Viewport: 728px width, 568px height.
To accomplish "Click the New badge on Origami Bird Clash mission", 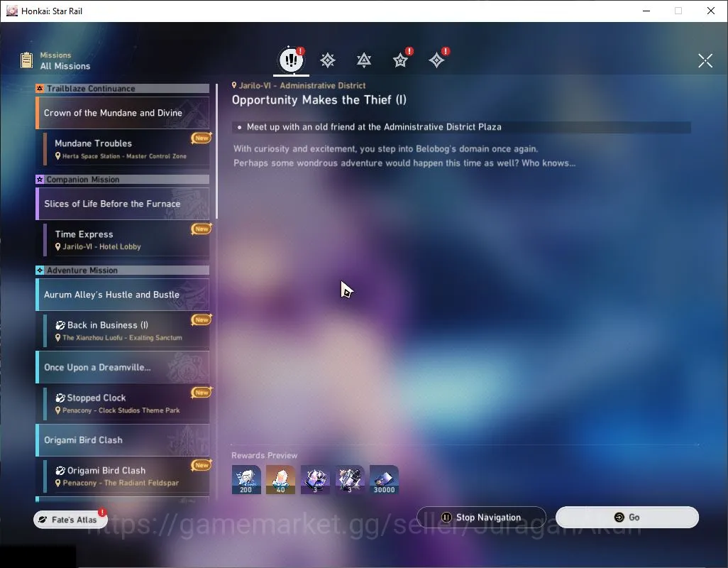I will click(202, 465).
